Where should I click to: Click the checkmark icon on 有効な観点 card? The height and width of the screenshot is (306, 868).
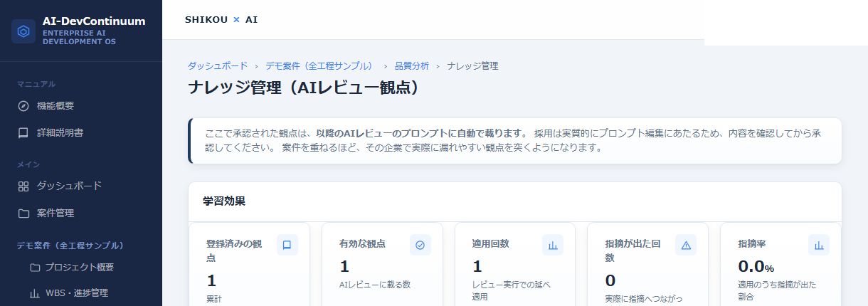click(x=420, y=245)
